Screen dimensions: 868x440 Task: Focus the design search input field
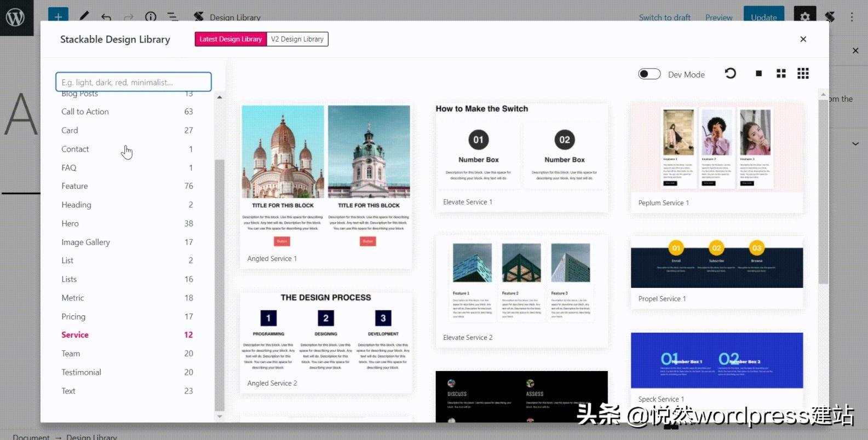(x=134, y=82)
